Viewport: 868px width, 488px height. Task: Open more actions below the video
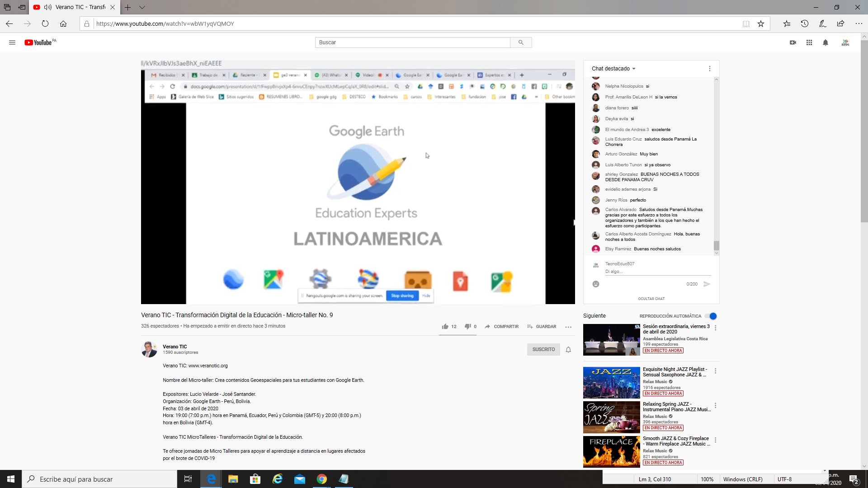tap(568, 327)
